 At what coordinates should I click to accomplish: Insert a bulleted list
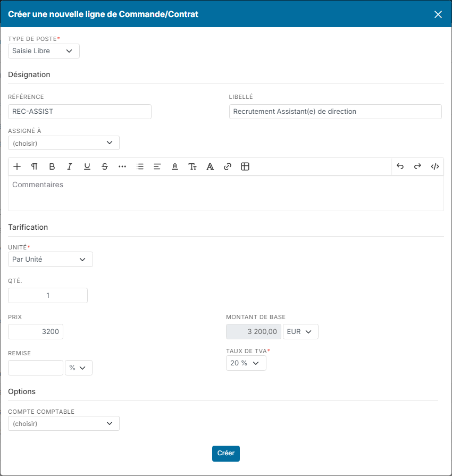pyautogui.click(x=140, y=166)
